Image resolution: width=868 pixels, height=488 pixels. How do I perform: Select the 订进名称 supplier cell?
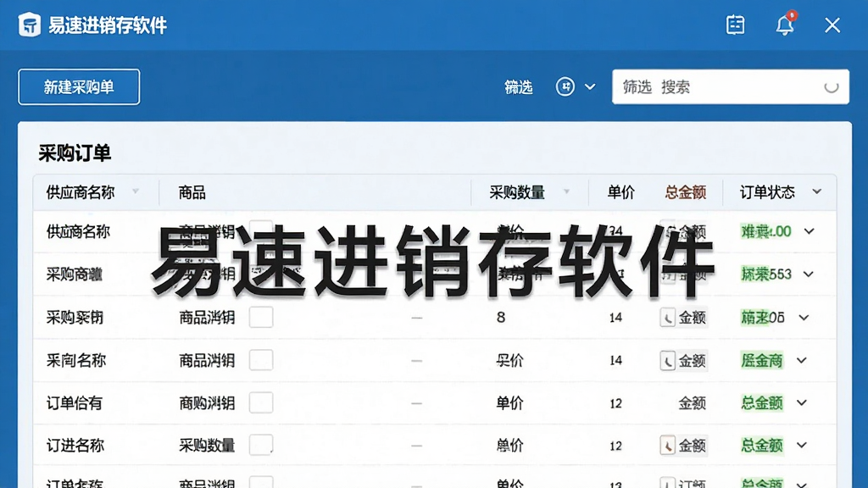click(75, 446)
